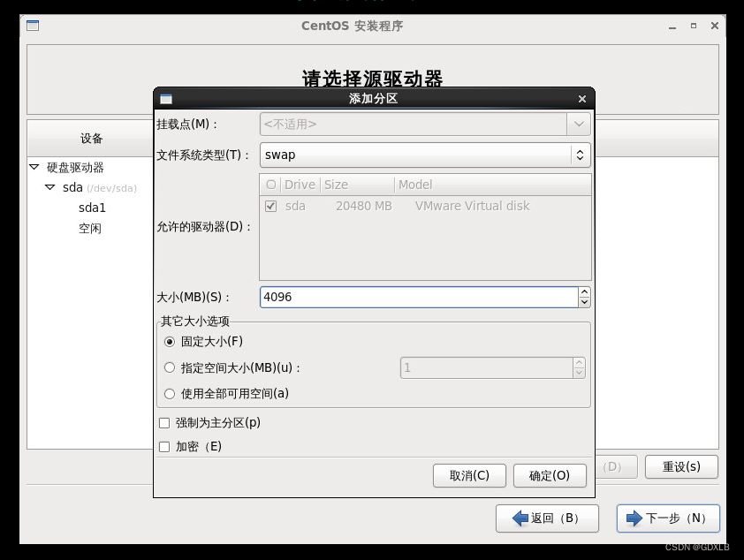This screenshot has width=744, height=560.
Task: Click the 确定(O) button
Action: [550, 475]
